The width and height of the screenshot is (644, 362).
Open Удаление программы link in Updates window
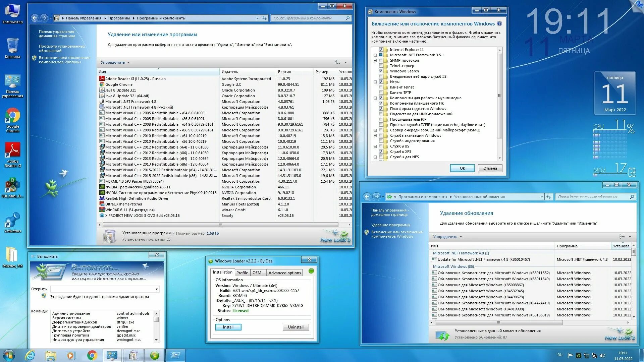pyautogui.click(x=390, y=225)
